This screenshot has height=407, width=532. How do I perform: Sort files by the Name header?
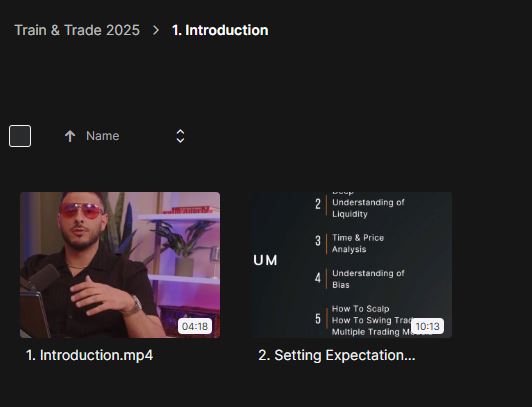[x=102, y=136]
